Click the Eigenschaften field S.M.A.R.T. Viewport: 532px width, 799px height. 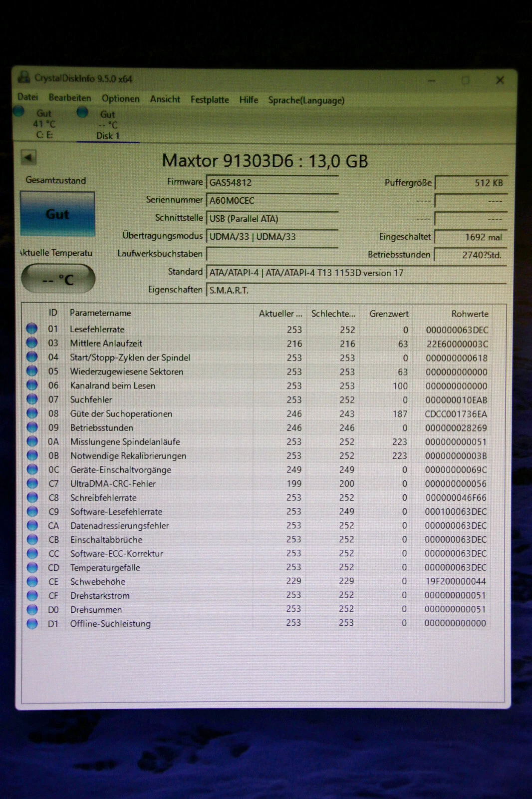(356, 290)
